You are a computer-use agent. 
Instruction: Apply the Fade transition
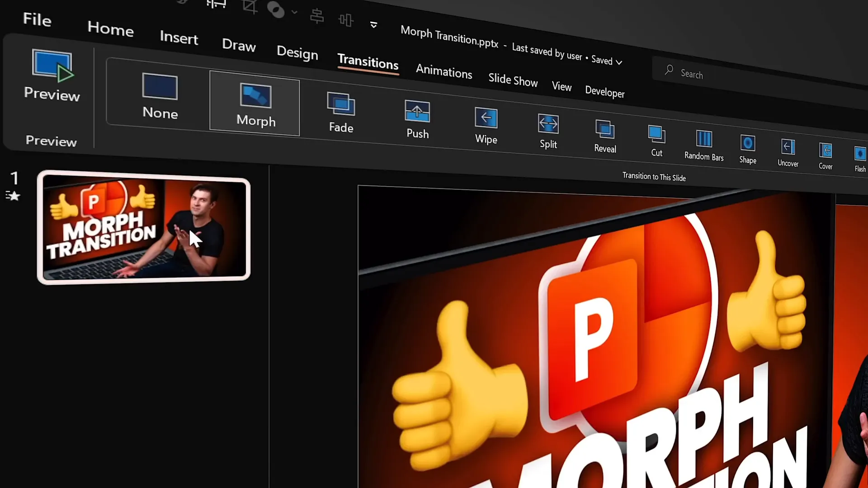coord(341,113)
